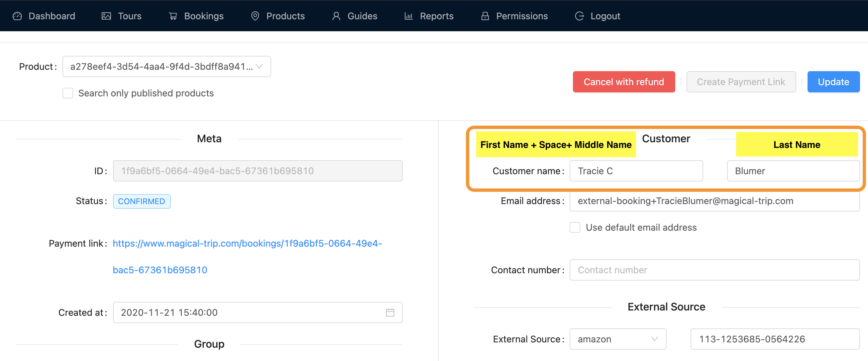Click the Bookings shopping cart icon

173,16
